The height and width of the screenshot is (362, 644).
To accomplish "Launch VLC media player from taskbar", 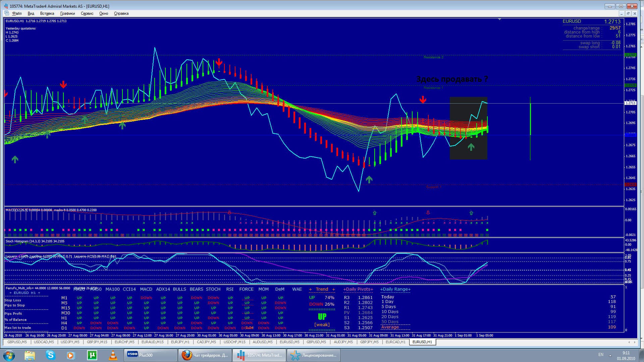I will pyautogui.click(x=113, y=355).
